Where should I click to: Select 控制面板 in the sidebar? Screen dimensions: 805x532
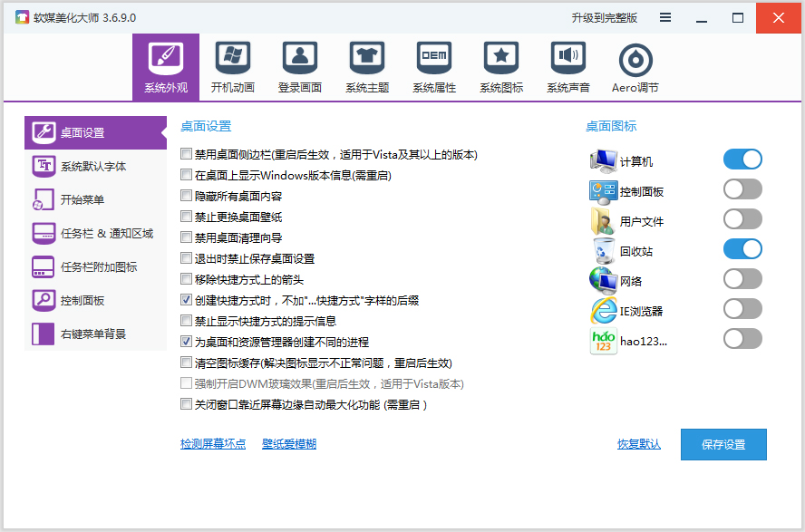click(x=95, y=300)
